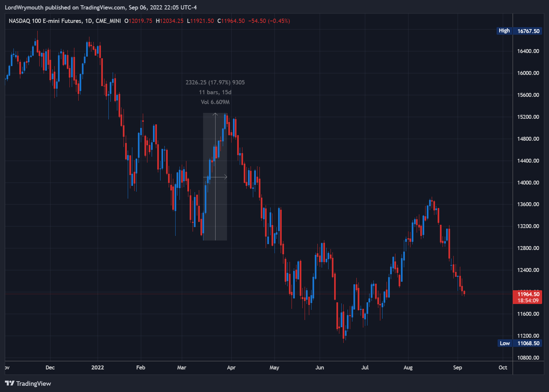The width and height of the screenshot is (549, 392).
Task: Click the 'Vol 6.609M' measurement text
Action: (x=215, y=102)
